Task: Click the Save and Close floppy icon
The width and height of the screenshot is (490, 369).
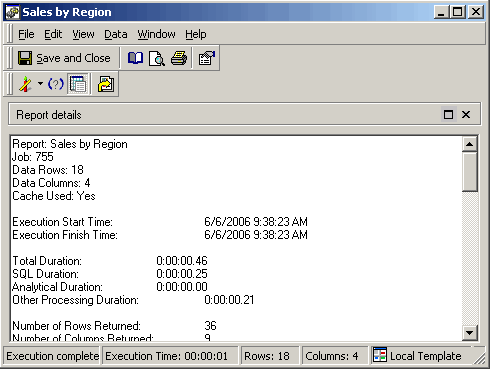Action: click(25, 58)
